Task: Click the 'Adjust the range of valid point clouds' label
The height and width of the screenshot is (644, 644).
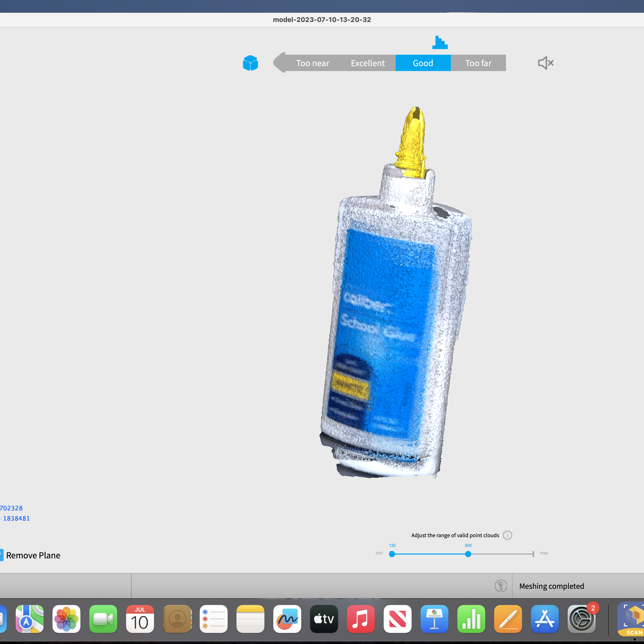Action: 455,535
